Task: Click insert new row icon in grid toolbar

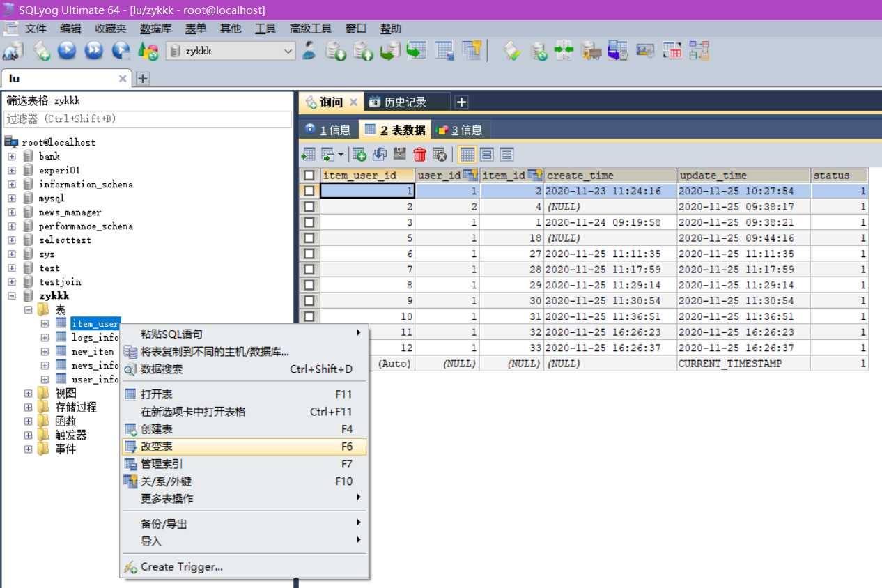Action: click(x=359, y=154)
